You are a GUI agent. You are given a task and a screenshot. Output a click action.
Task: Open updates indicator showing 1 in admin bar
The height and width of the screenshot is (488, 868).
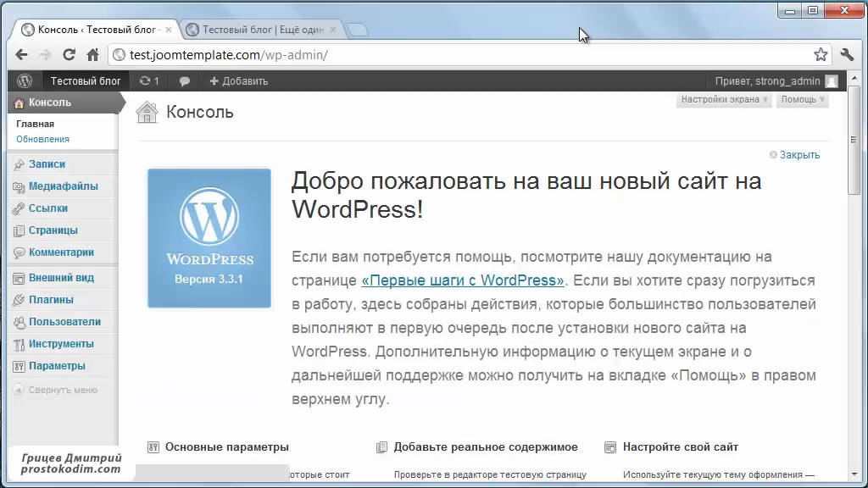[x=149, y=80]
